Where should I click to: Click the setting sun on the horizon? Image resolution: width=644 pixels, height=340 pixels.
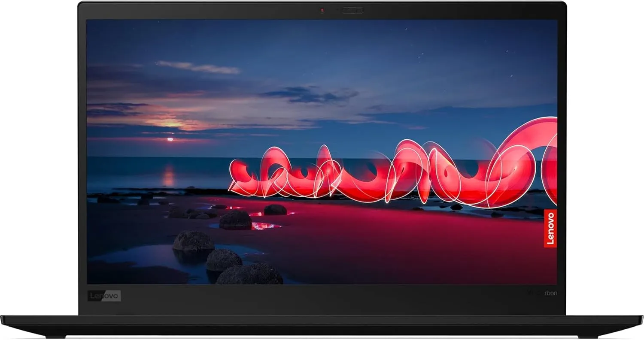(170, 139)
